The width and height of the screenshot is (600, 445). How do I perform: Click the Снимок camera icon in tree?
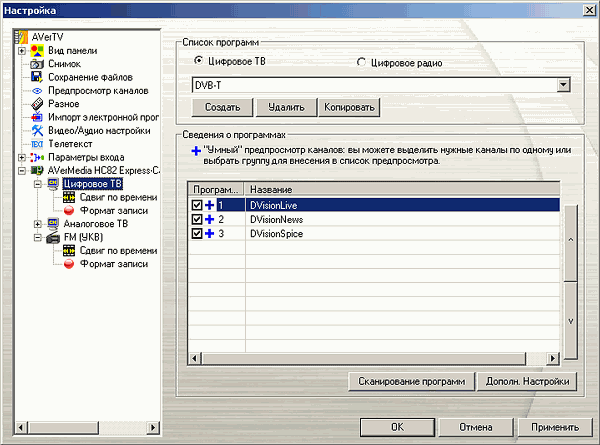pyautogui.click(x=37, y=62)
